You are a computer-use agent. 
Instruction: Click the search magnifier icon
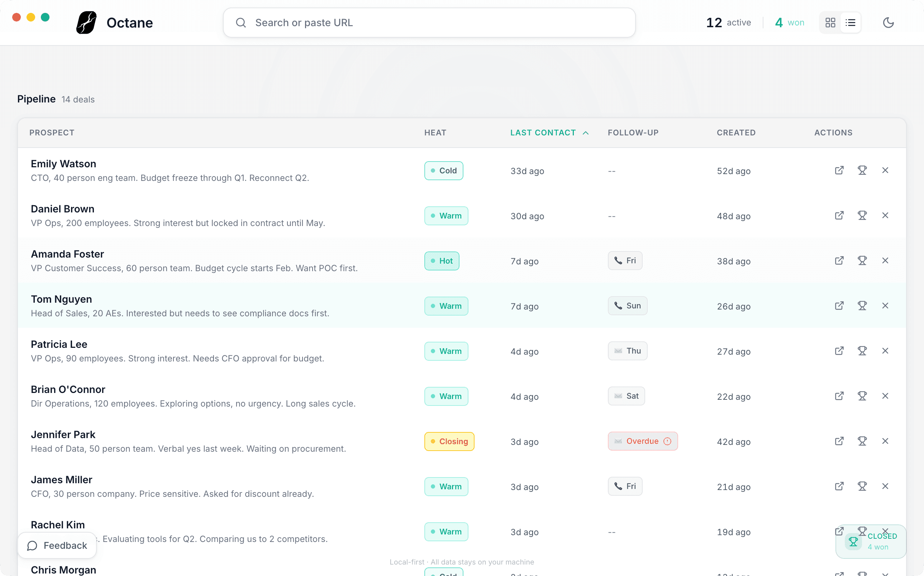tap(241, 23)
